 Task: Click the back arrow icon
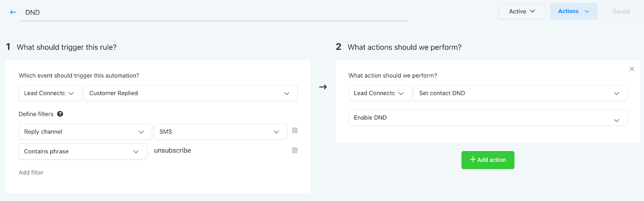click(x=13, y=12)
